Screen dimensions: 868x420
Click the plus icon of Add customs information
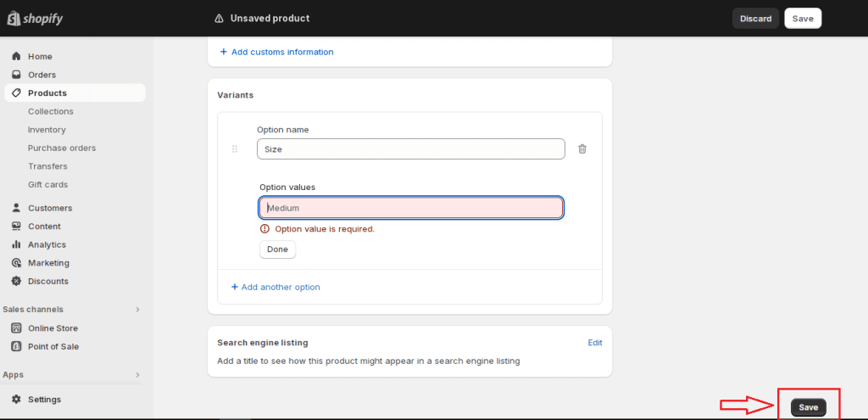[224, 52]
